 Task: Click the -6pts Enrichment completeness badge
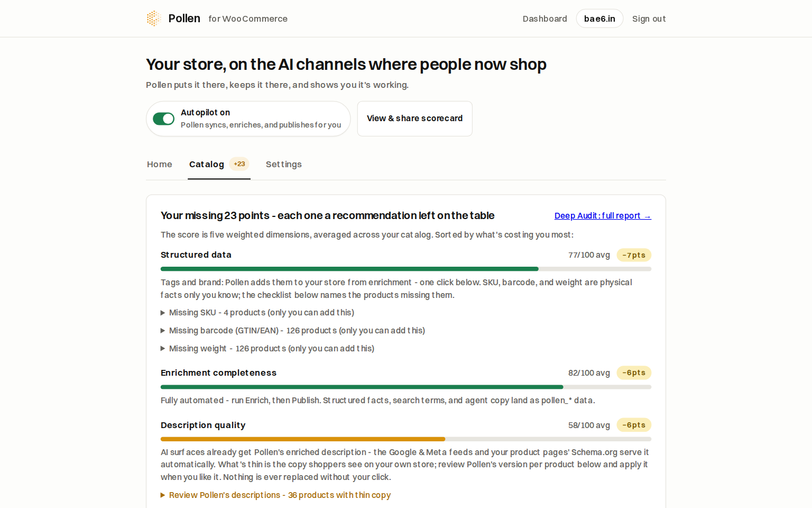tap(634, 373)
